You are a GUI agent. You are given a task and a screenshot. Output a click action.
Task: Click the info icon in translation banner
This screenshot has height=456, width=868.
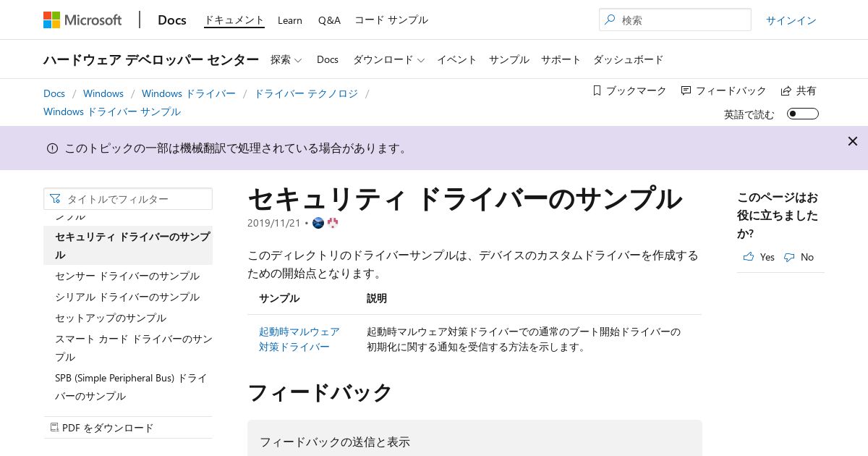pyautogui.click(x=52, y=148)
